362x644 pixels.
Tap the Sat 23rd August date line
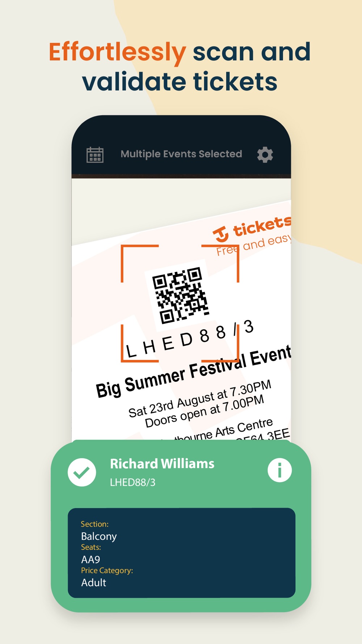[x=199, y=398]
